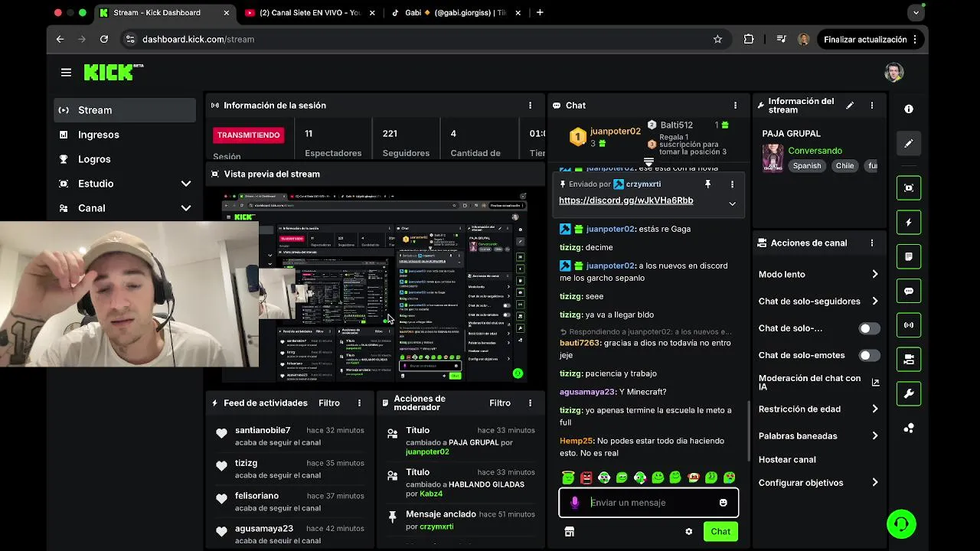Expand the pinned message chevron

[732, 204]
